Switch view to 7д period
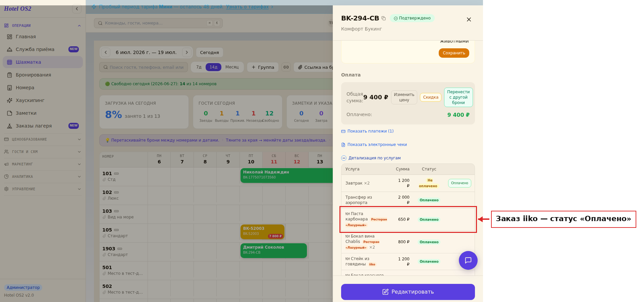The height and width of the screenshot is (302, 644). [x=199, y=67]
